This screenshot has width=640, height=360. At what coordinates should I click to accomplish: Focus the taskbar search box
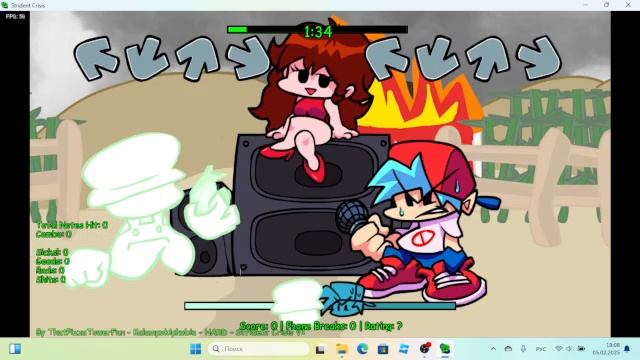point(259,349)
